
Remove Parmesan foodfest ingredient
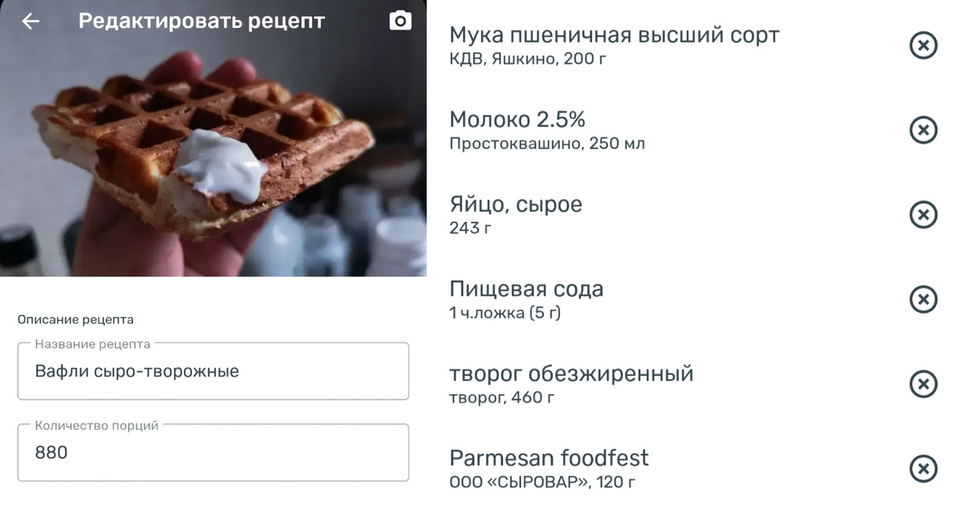pos(923,469)
